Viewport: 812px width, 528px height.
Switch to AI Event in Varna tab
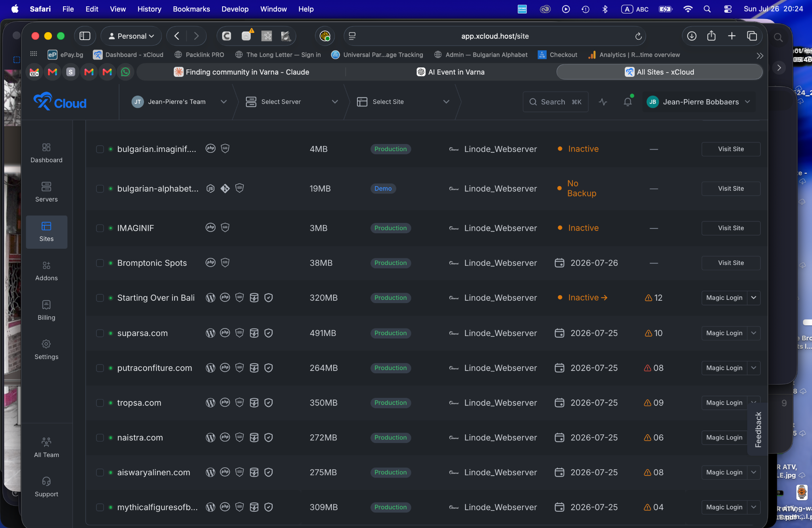tap(451, 72)
